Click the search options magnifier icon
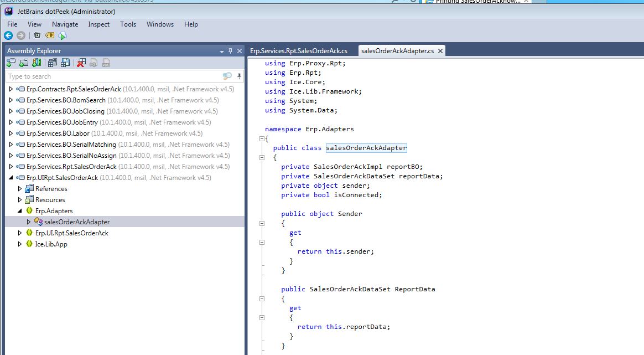The height and width of the screenshot is (355, 644). point(227,76)
